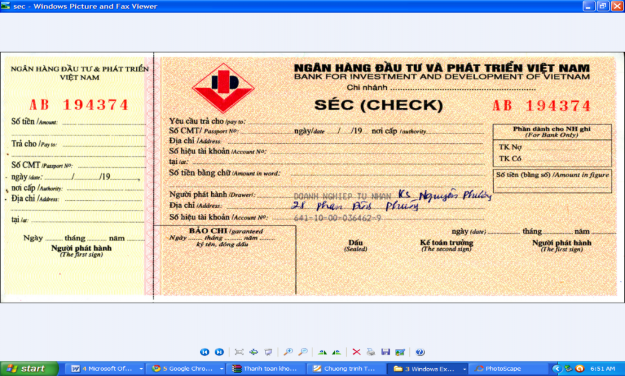Delete the current image with red X

click(x=356, y=352)
